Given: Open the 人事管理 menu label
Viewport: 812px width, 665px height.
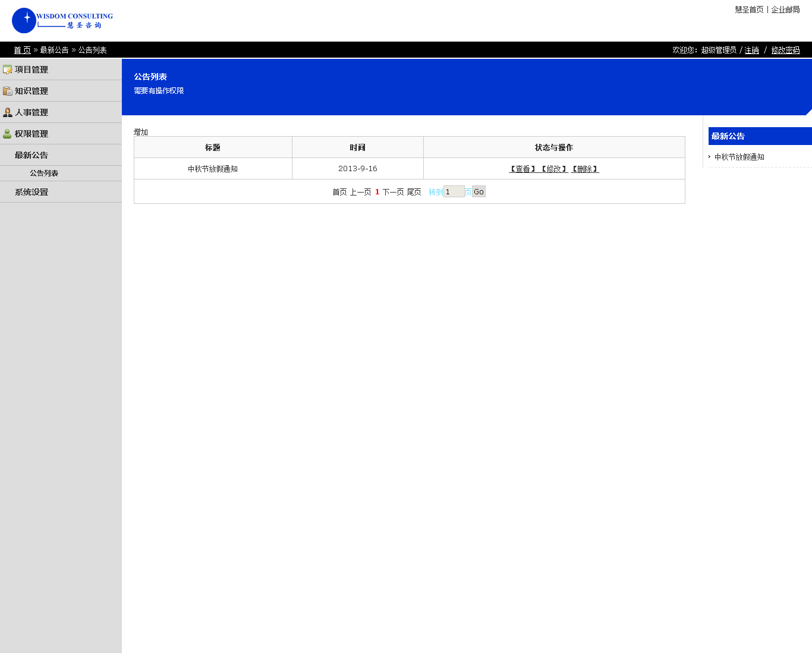Looking at the screenshot, I should coord(32,112).
